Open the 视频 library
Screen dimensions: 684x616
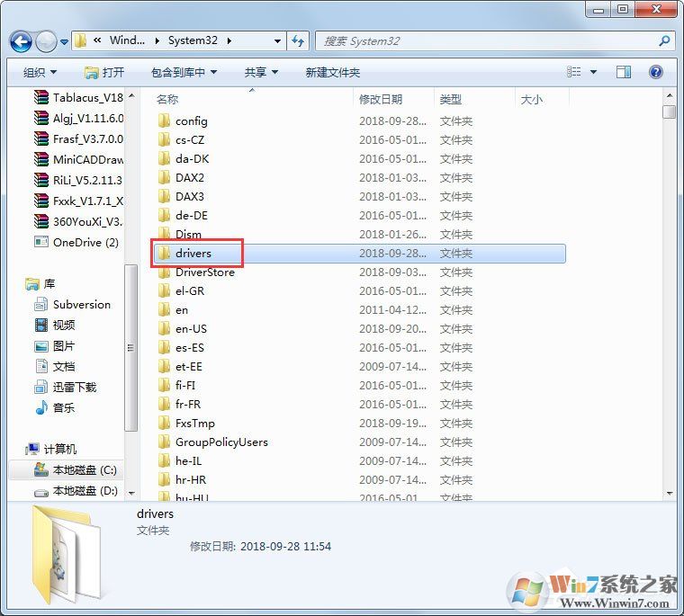click(x=55, y=325)
